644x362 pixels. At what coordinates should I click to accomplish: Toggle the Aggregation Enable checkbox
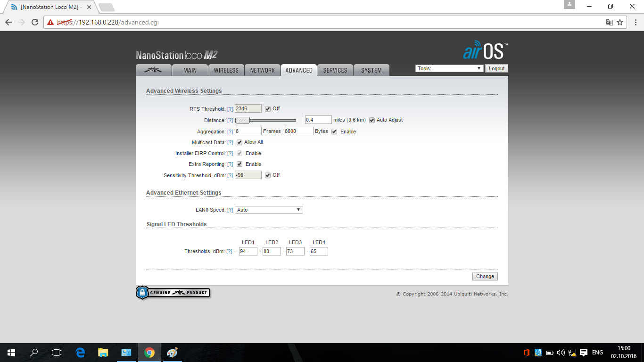(x=334, y=132)
